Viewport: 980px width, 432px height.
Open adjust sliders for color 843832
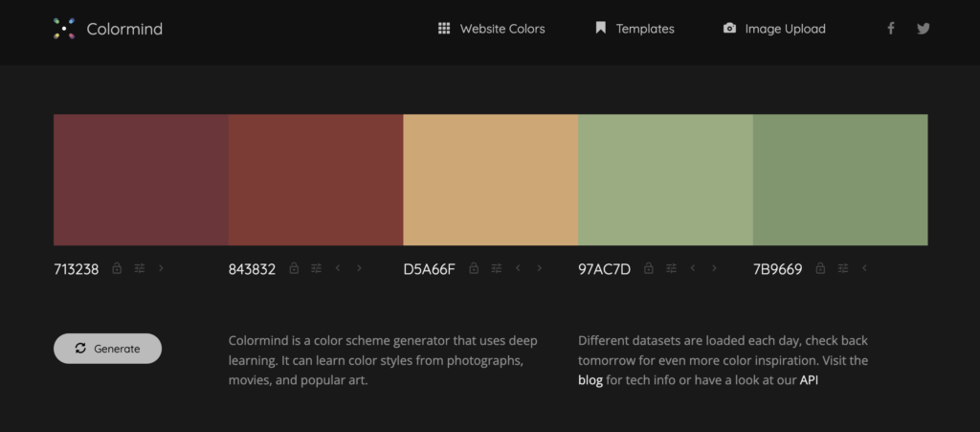click(x=316, y=268)
